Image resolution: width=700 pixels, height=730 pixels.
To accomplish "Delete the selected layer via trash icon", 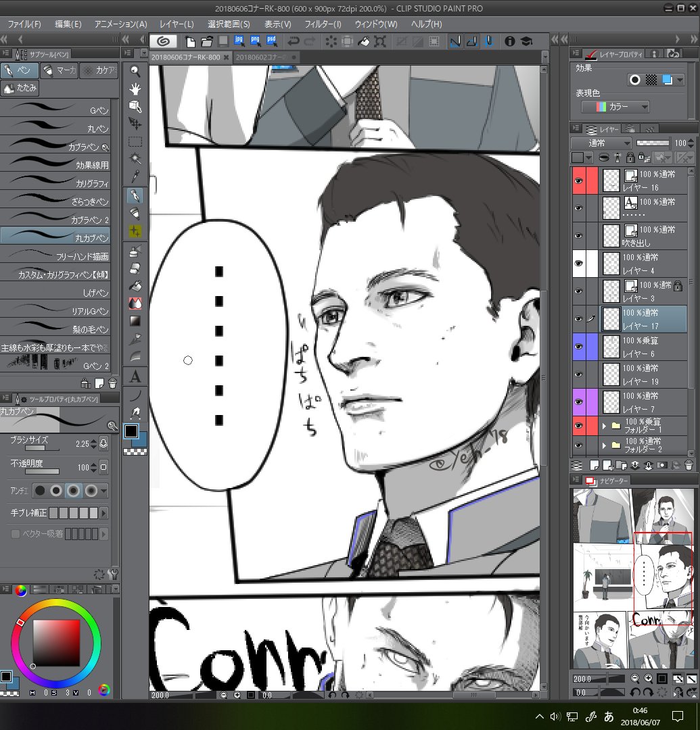I will pyautogui.click(x=689, y=464).
